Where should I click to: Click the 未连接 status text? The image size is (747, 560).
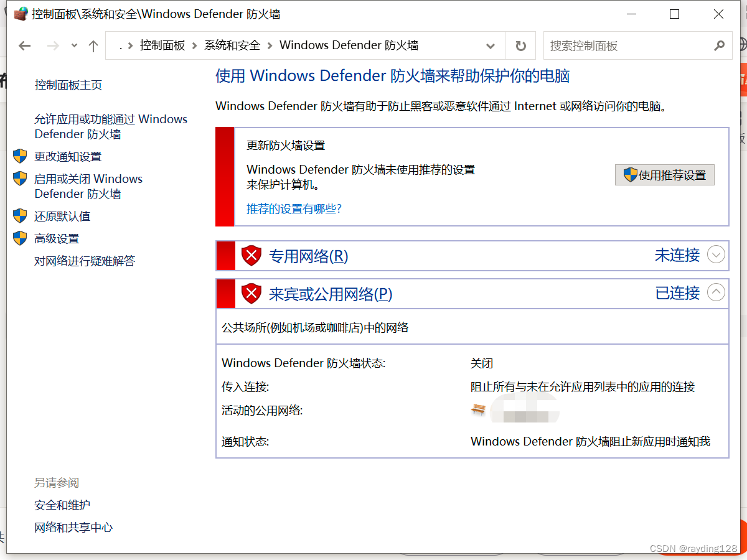677,255
